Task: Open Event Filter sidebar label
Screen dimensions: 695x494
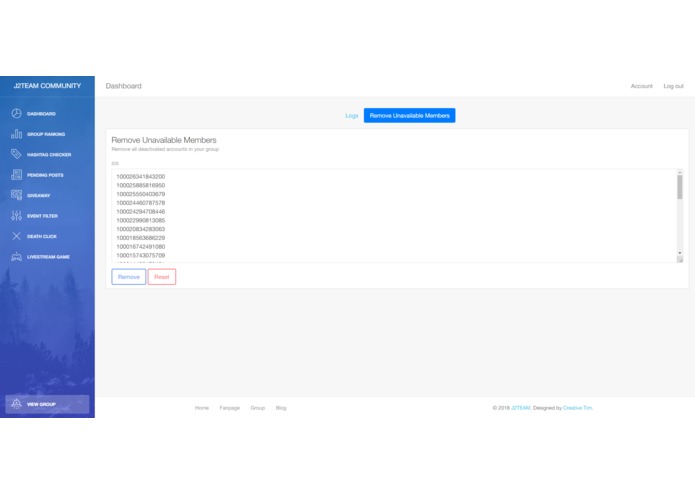Action: point(43,216)
